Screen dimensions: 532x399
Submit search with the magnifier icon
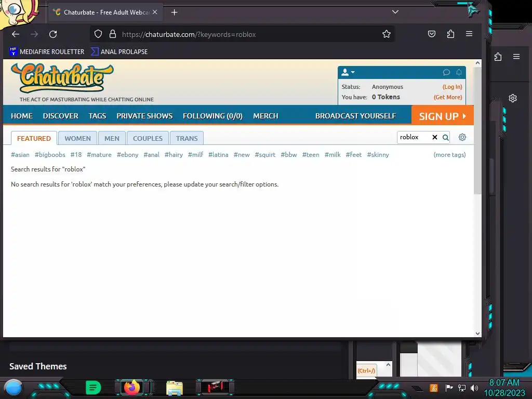click(x=445, y=137)
